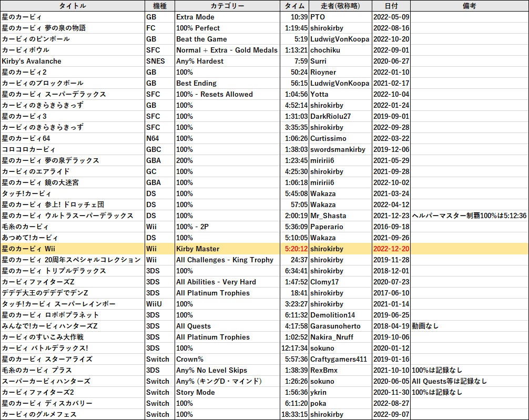The image size is (529, 420).
Task: Click the red time cell 5:20:12
Action: click(x=294, y=249)
